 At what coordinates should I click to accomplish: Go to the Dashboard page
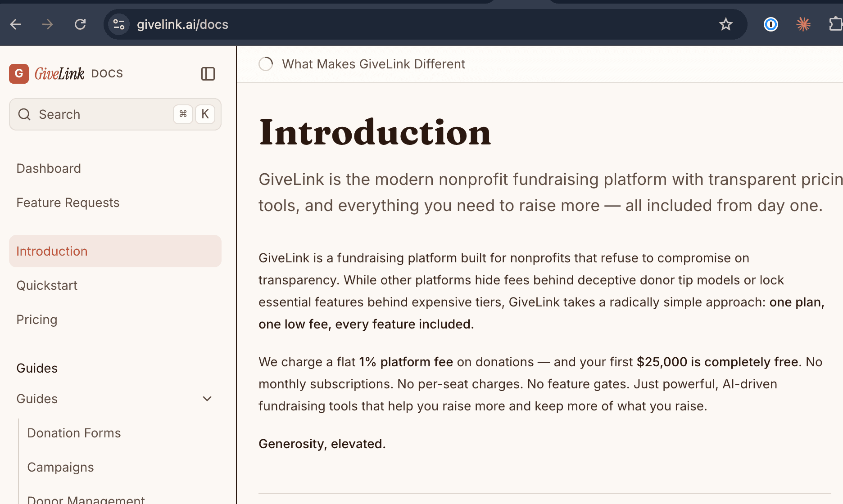tap(48, 168)
